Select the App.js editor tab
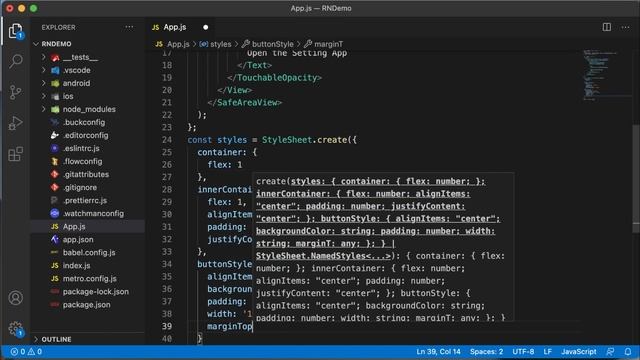 coord(180,27)
